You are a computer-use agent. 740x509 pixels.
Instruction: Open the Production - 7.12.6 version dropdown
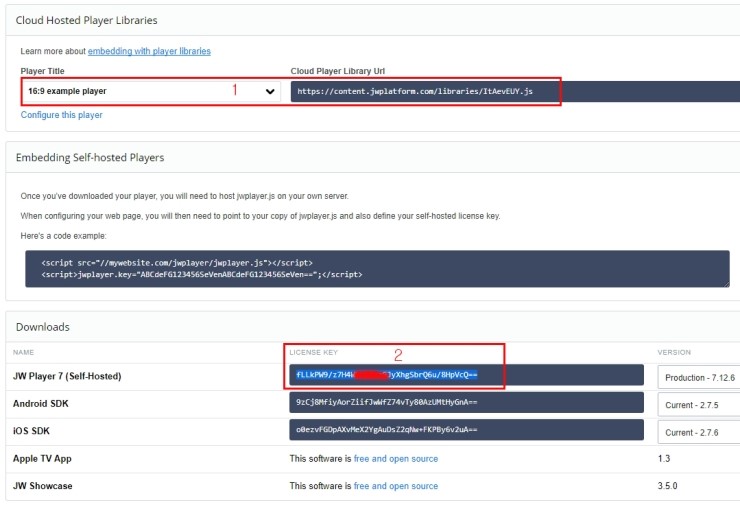click(x=698, y=377)
